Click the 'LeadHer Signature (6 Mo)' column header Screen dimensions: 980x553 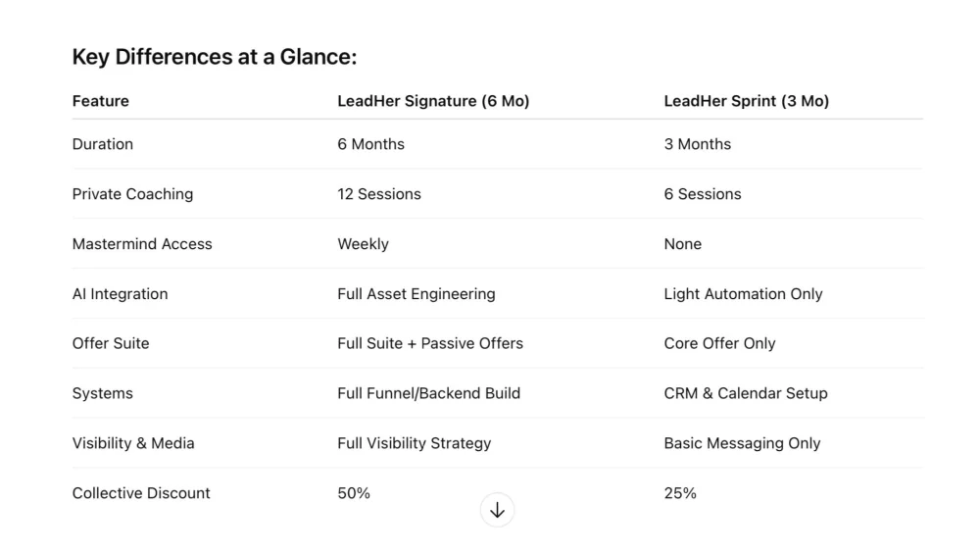click(433, 101)
